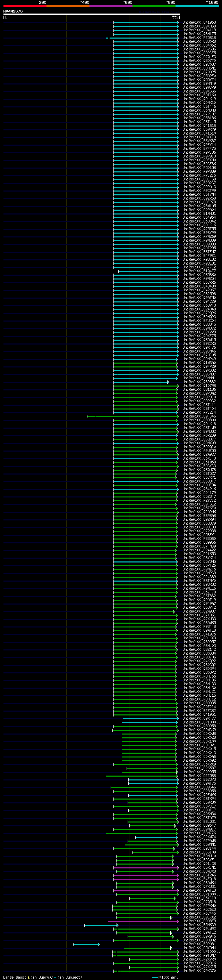Click the query end position label 559
Screen dimensions: 222x980
tap(175, 17)
